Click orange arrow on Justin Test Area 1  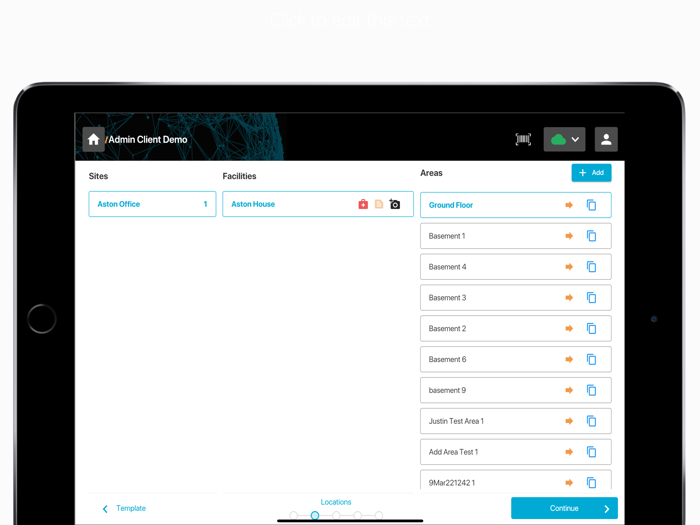tap(569, 421)
